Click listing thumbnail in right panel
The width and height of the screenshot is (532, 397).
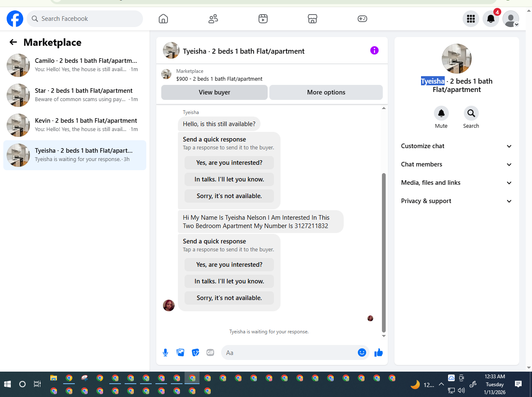pyautogui.click(x=457, y=59)
